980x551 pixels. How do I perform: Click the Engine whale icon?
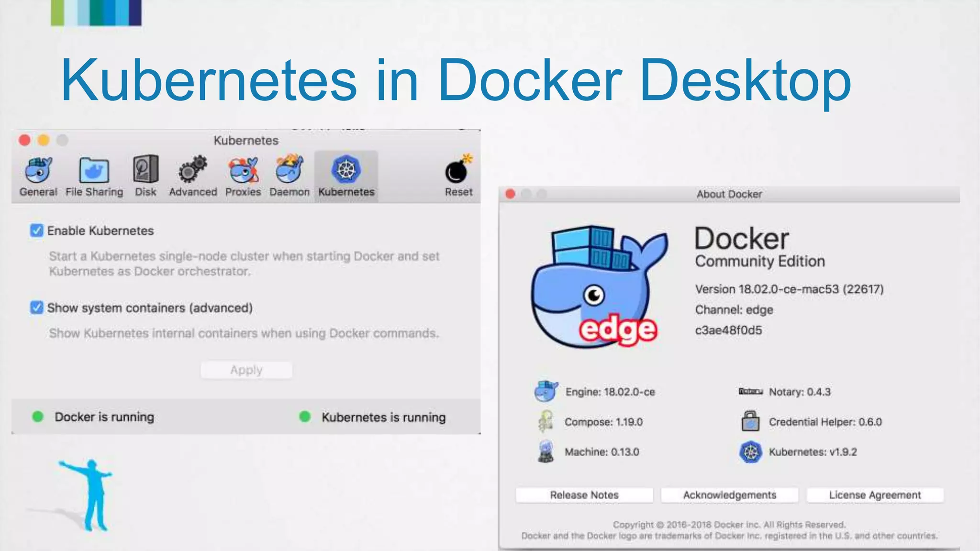point(546,391)
